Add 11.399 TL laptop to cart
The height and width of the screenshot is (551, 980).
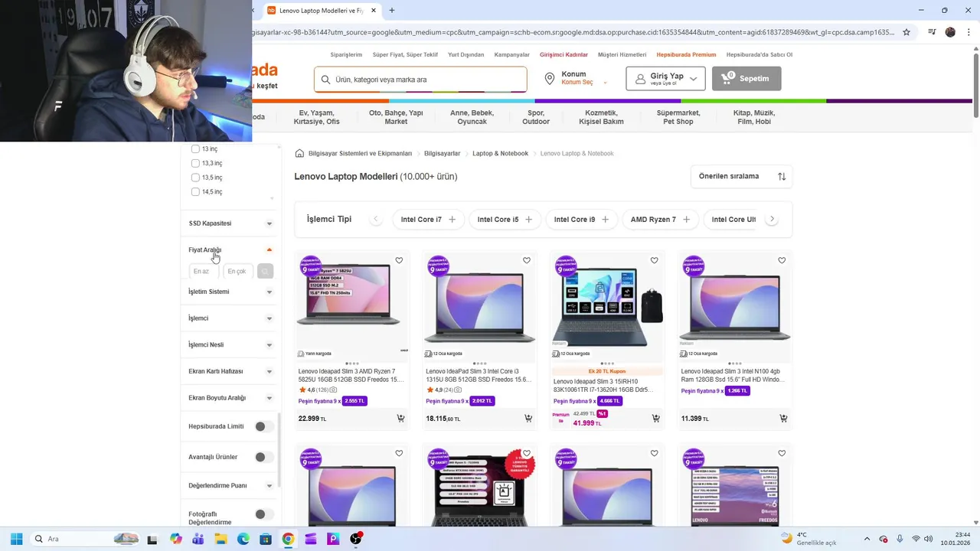pyautogui.click(x=783, y=418)
